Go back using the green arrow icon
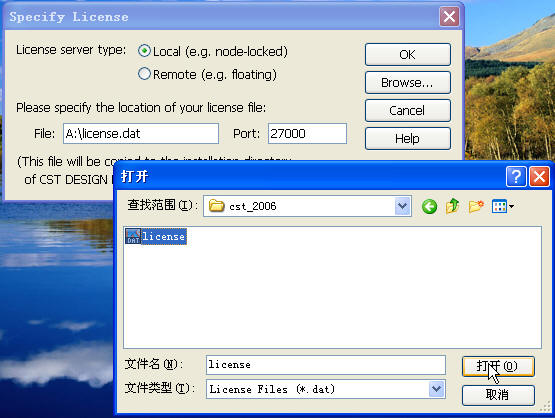This screenshot has width=555, height=418. (429, 206)
